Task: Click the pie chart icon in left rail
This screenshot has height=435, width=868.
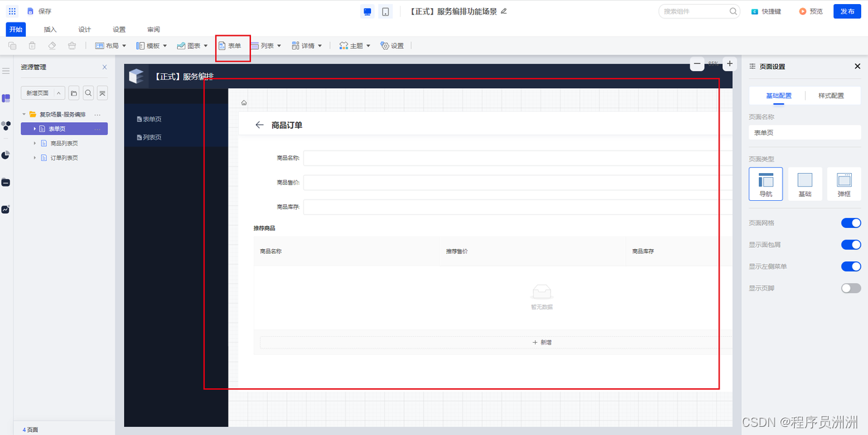Action: click(x=5, y=155)
